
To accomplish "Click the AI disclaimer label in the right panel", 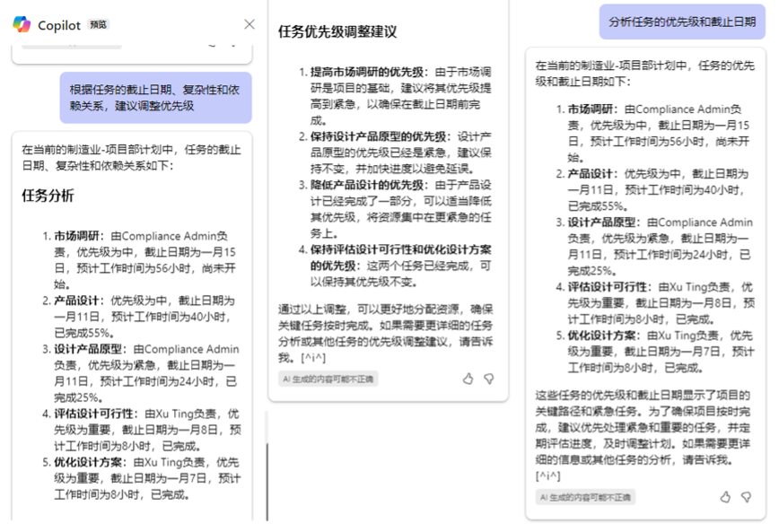I will coord(585,497).
